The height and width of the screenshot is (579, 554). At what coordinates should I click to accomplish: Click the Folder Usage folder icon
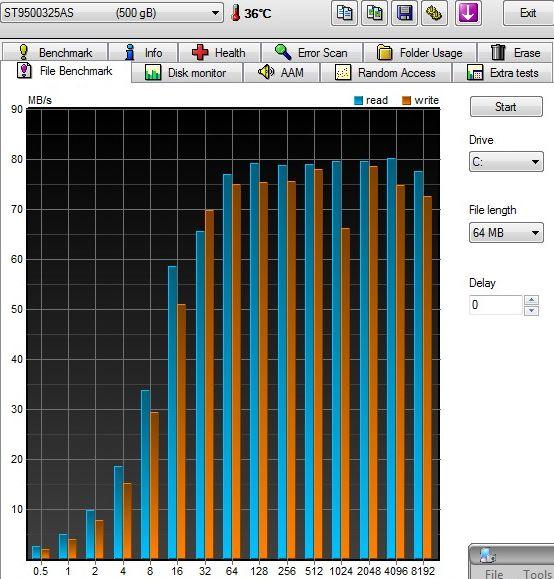pos(384,52)
